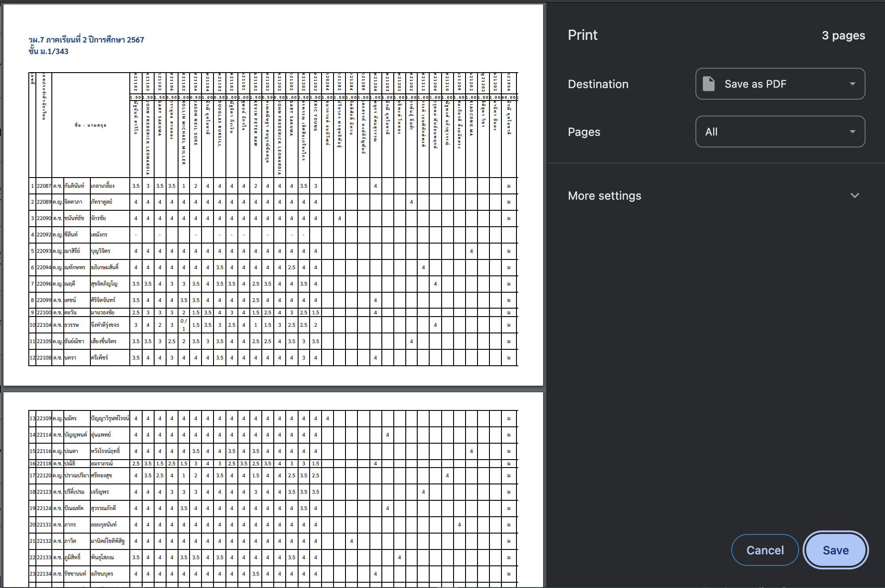Click the gap between preview pages

pyautogui.click(x=273, y=389)
